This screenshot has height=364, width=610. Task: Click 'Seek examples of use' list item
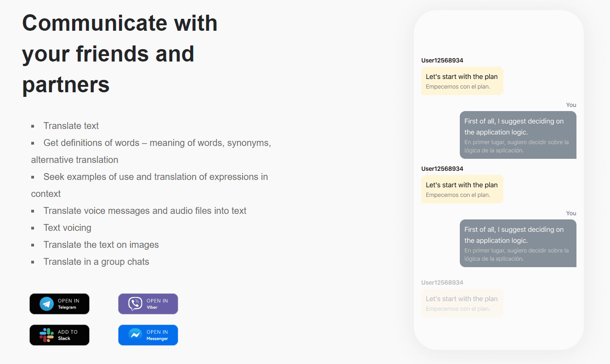coord(155,177)
